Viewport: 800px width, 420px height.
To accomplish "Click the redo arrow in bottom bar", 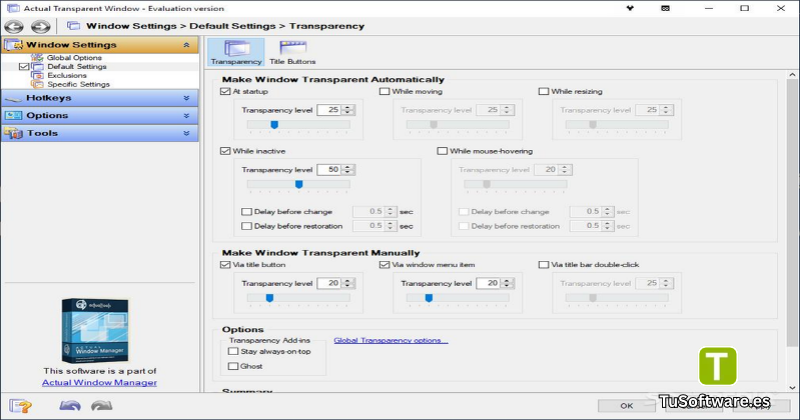I will tap(102, 406).
